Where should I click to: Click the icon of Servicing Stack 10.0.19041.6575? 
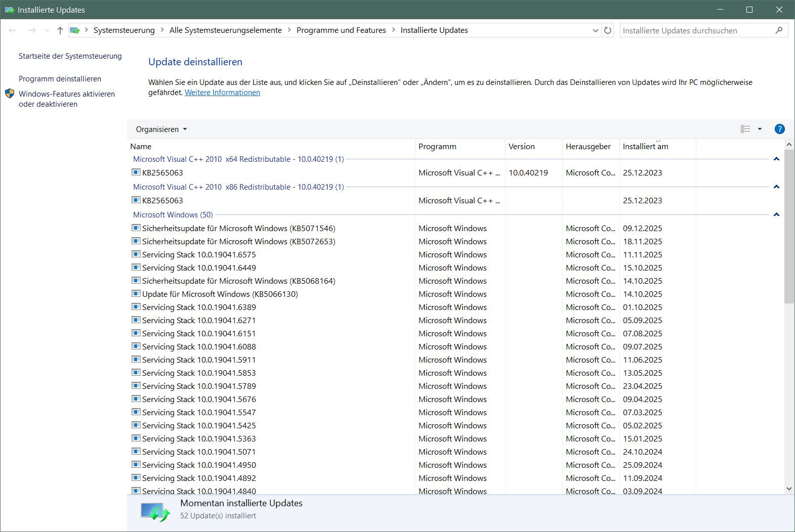136,254
